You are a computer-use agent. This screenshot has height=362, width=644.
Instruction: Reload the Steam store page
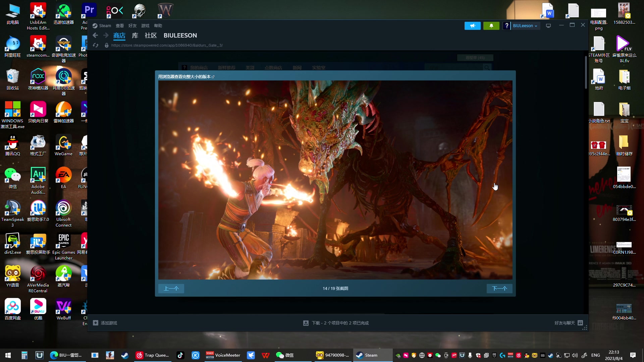pos(96,45)
